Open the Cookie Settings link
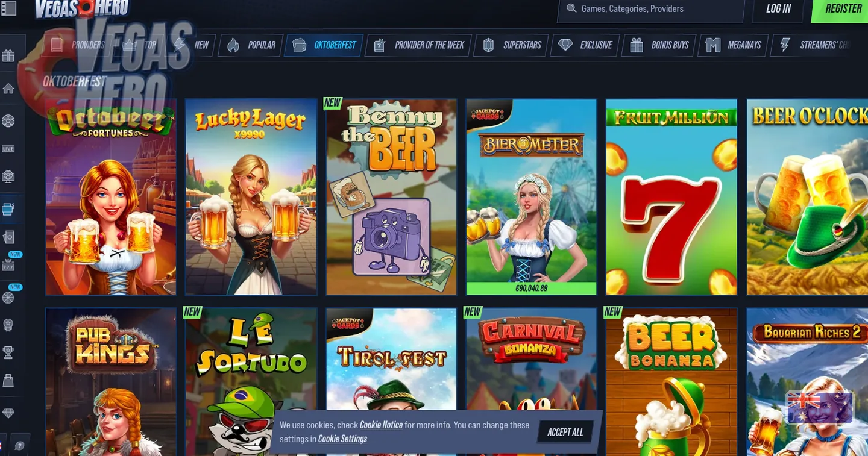The width and height of the screenshot is (868, 456). click(x=342, y=439)
